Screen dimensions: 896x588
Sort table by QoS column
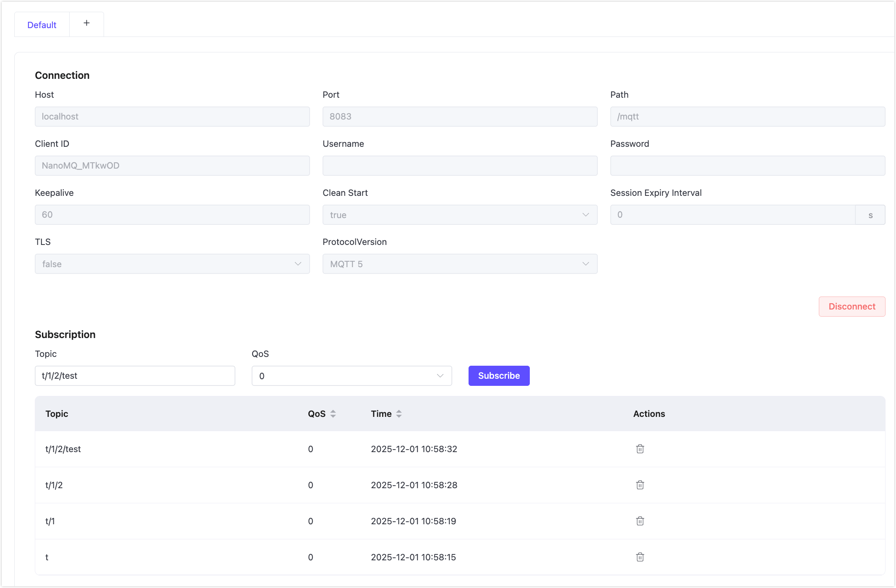tap(333, 414)
